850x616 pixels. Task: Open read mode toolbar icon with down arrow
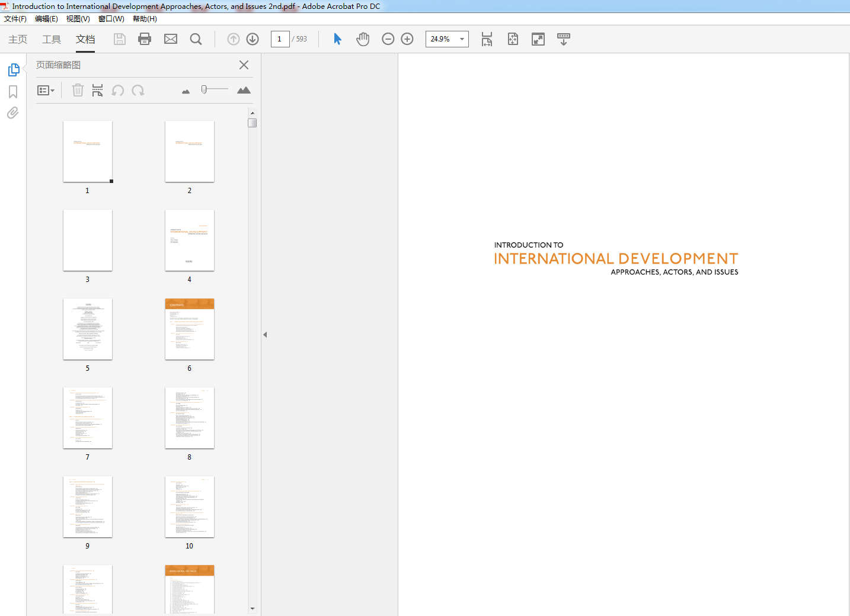coord(564,39)
